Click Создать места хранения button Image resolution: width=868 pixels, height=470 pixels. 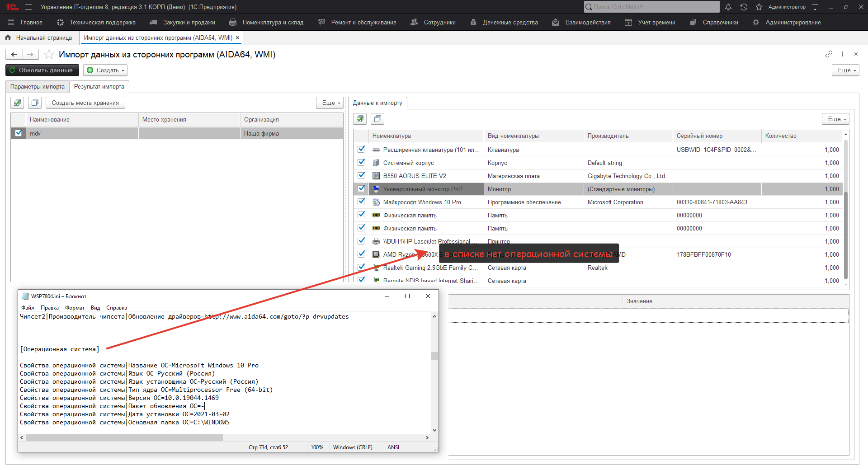85,103
